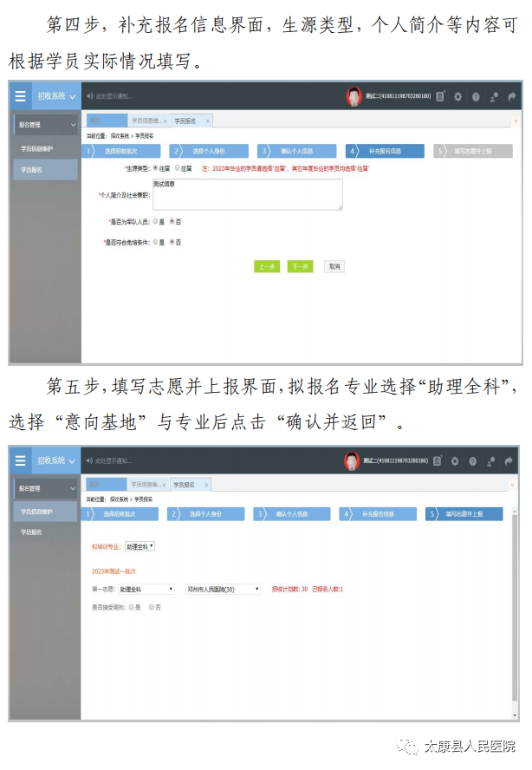Click user avatar in step-4 screenshot header

coord(354,96)
